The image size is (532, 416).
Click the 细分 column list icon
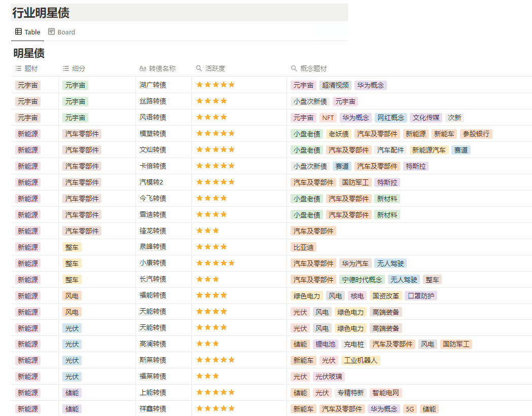click(66, 68)
